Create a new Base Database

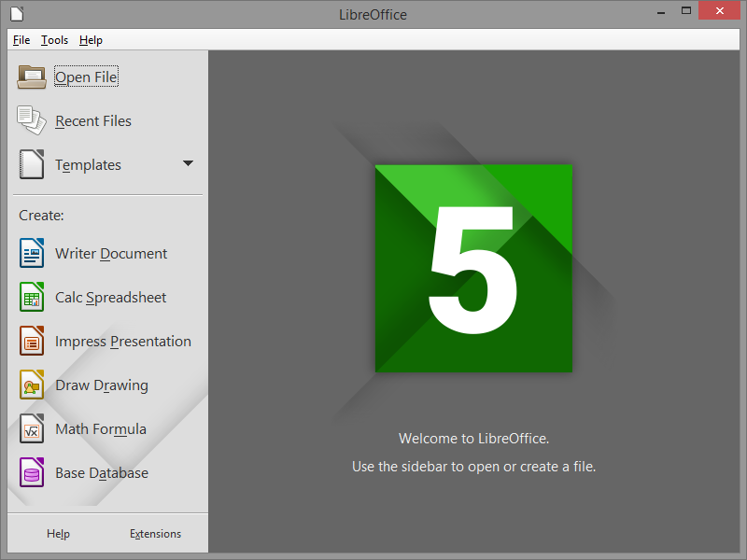click(x=101, y=473)
